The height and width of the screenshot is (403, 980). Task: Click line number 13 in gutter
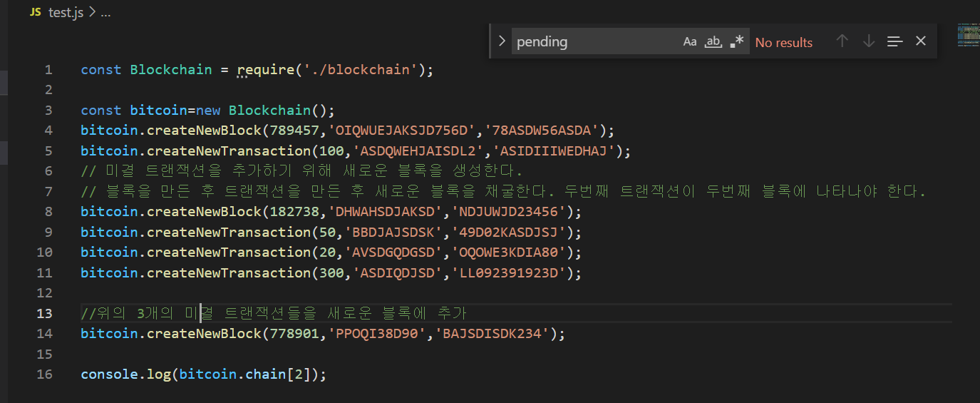(x=44, y=313)
